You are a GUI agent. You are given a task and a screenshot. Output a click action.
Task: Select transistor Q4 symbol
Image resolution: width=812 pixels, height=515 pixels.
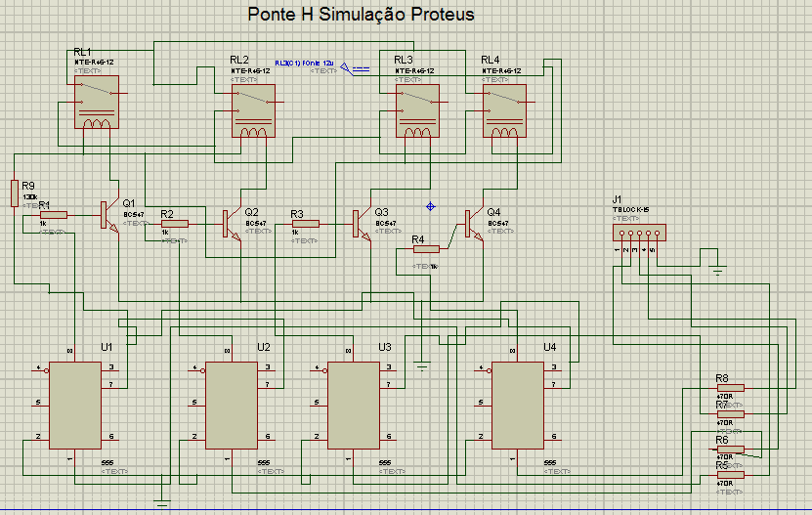474,225
